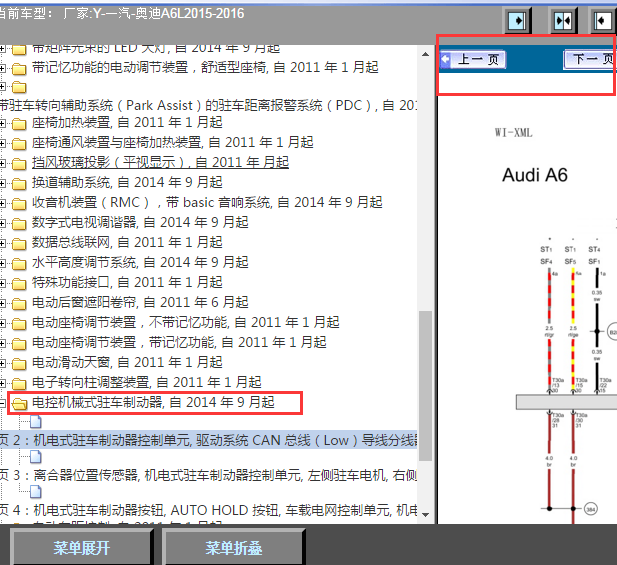This screenshot has height=565, width=617.
Task: Expand 座椅通风装置与座椅加热装置 node
Action: point(2,144)
